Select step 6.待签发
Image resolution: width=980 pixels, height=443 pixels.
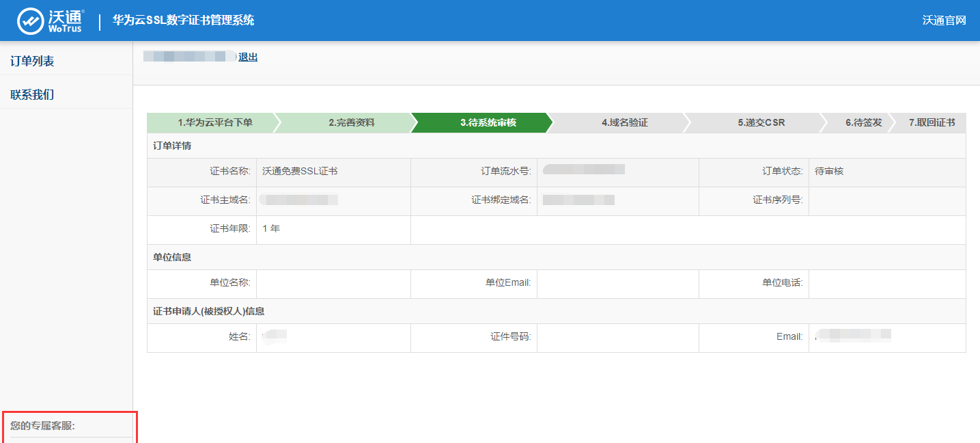pos(863,123)
